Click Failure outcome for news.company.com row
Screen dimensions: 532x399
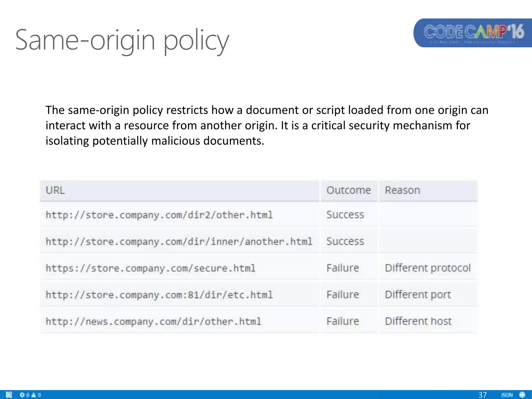(349, 321)
